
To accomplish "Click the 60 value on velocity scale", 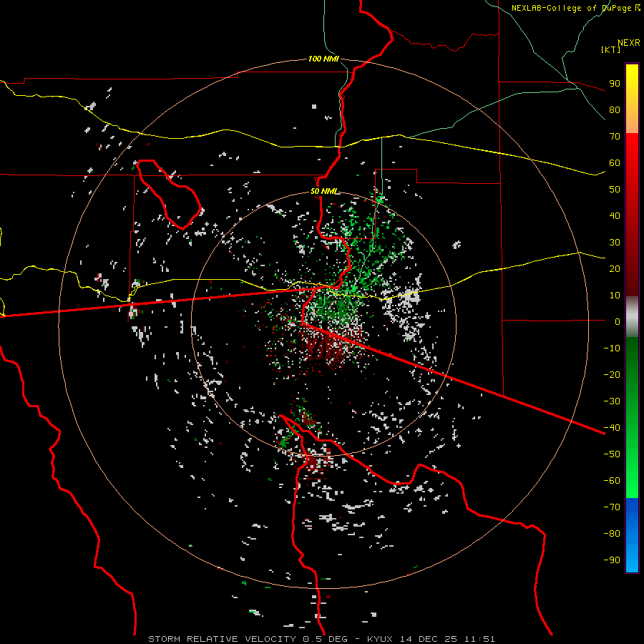I will point(615,163).
